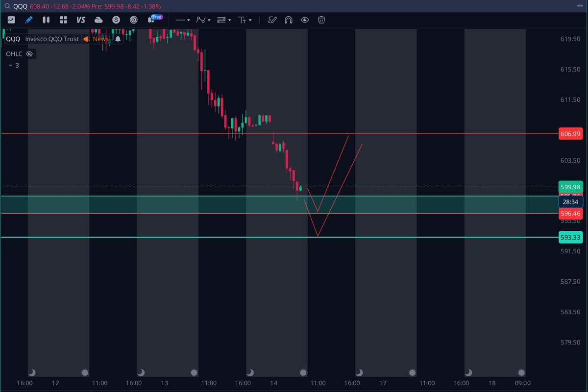Screen dimensions: 588x392
Task: Click the 13 date label on time axis
Action: click(165, 383)
